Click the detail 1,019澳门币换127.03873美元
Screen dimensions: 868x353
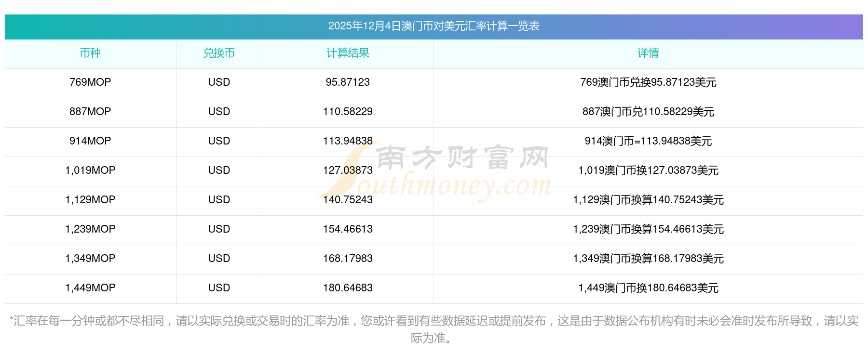click(648, 170)
